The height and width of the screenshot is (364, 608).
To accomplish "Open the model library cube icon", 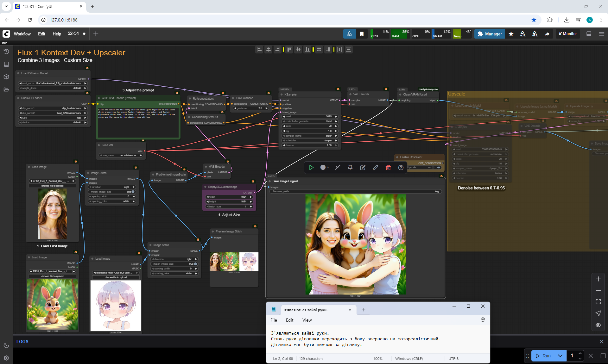I will click(x=6, y=77).
